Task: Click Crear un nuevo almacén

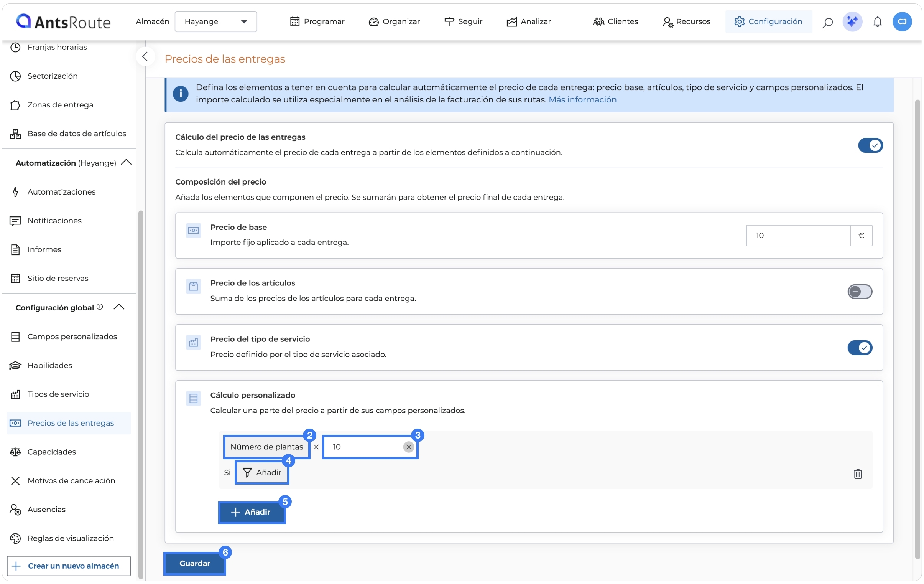Action: pyautogui.click(x=69, y=566)
